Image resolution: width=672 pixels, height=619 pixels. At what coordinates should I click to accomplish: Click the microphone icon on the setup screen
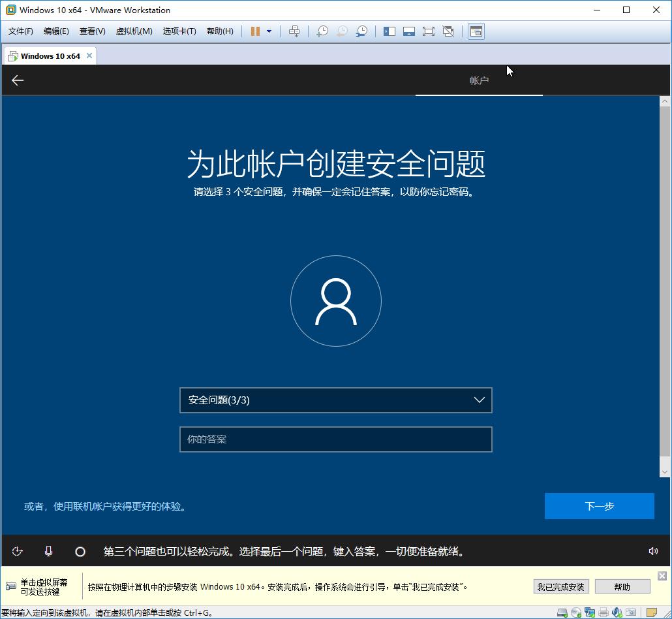48,551
